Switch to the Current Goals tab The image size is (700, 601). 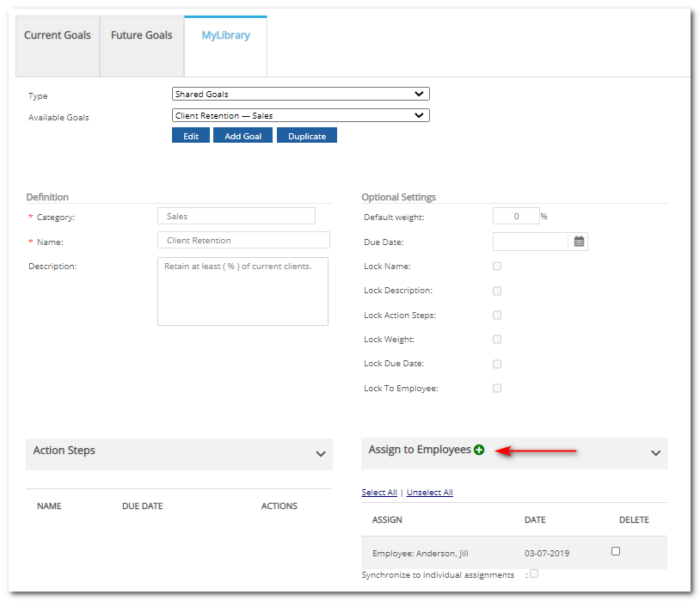click(58, 36)
